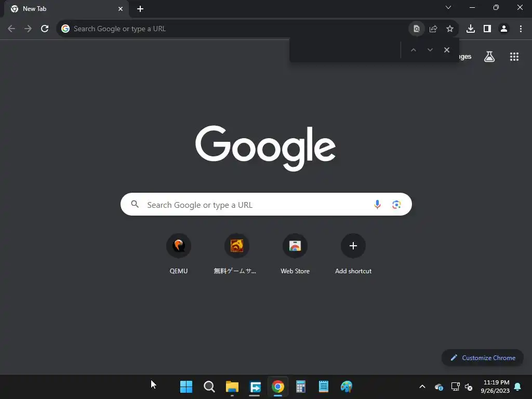The height and width of the screenshot is (399, 532).
Task: Open Notepad from the taskbar
Action: (323, 387)
